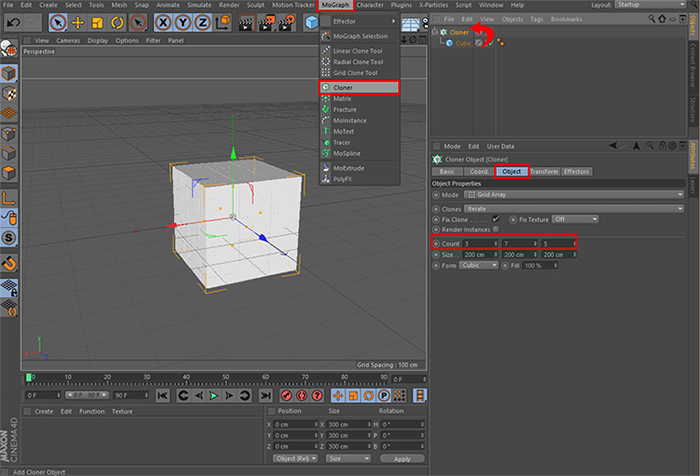Open the Coord. tab

pyautogui.click(x=479, y=171)
